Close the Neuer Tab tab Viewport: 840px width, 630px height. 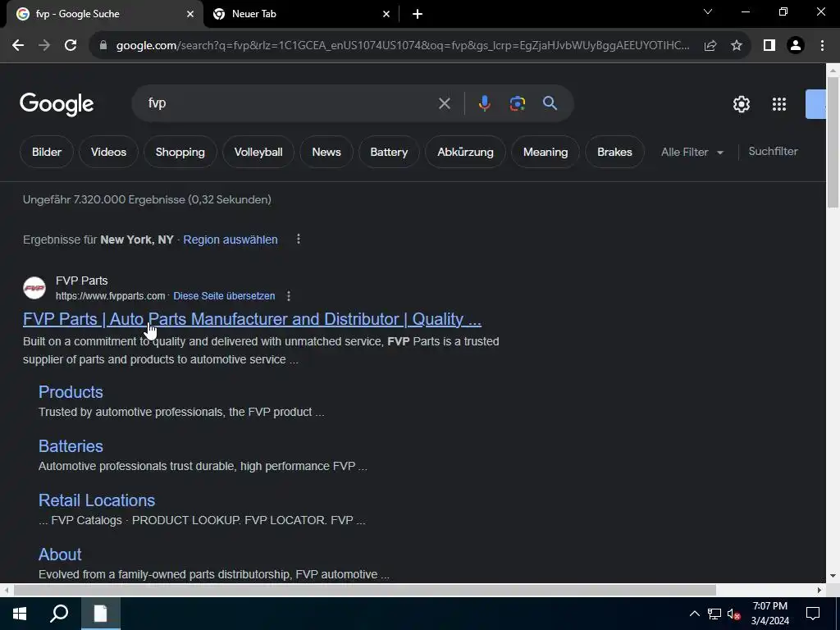pyautogui.click(x=386, y=14)
